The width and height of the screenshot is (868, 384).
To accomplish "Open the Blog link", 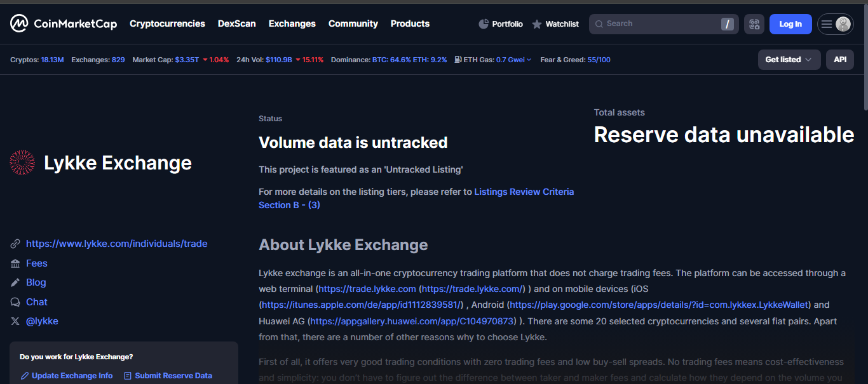I will tap(36, 282).
